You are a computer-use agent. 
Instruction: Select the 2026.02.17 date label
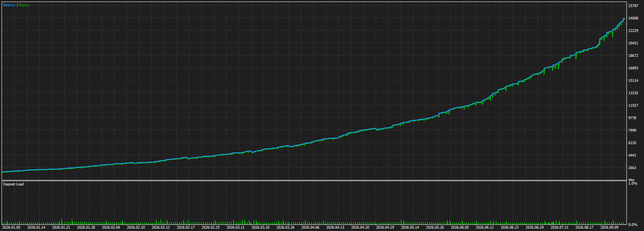click(186, 227)
